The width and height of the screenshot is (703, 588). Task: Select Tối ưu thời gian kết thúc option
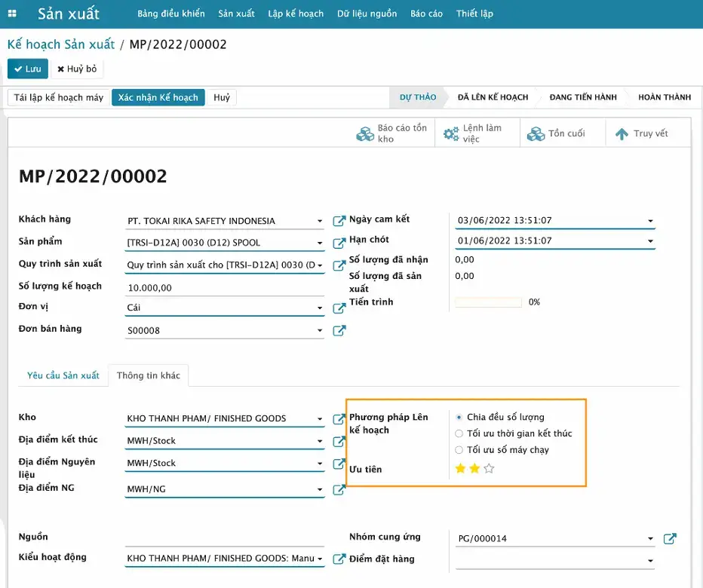459,433
